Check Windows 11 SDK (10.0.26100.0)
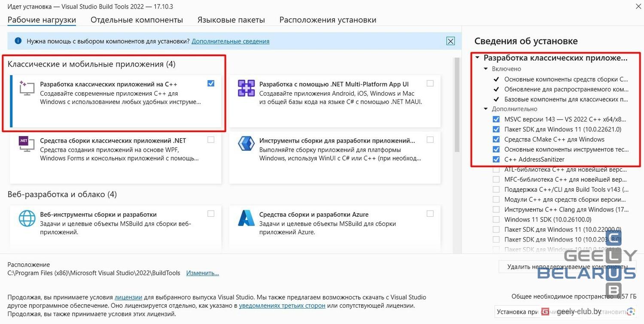The height and width of the screenshot is (324, 644). click(496, 219)
